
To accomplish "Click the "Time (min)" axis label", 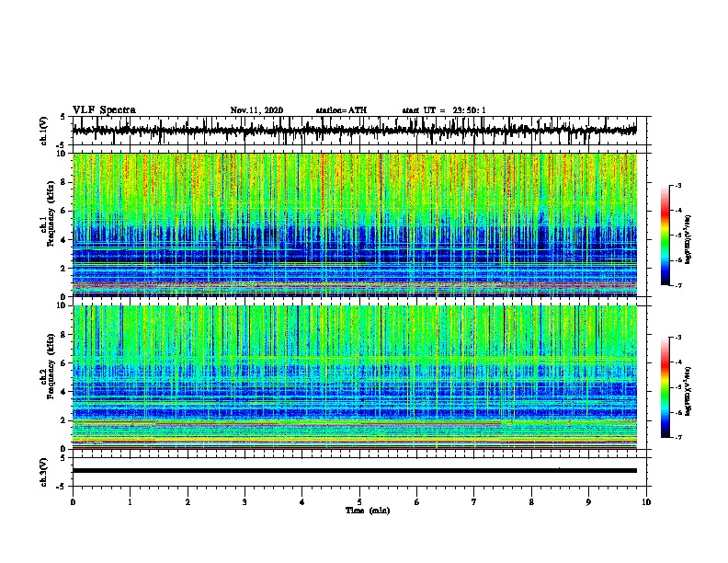I will pyautogui.click(x=368, y=511).
